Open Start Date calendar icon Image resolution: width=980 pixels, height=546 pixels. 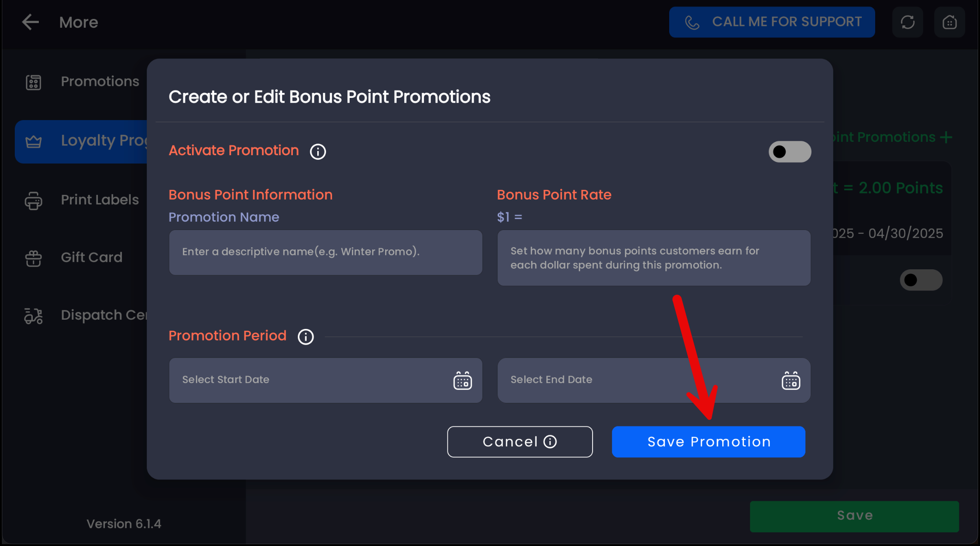[462, 381]
